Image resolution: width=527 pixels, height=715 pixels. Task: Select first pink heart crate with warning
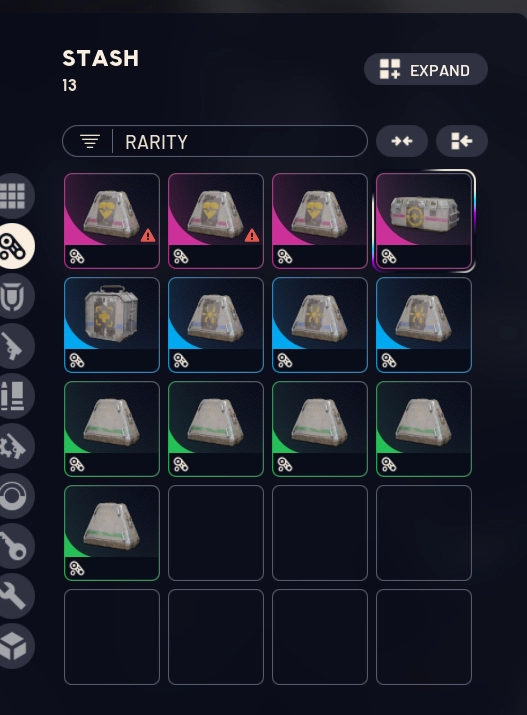[112, 221]
